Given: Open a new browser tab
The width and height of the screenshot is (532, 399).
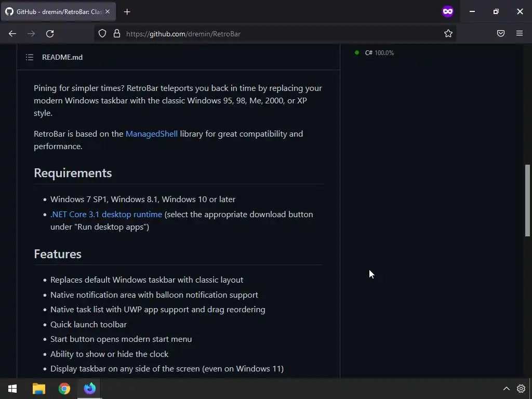Looking at the screenshot, I should (127, 12).
